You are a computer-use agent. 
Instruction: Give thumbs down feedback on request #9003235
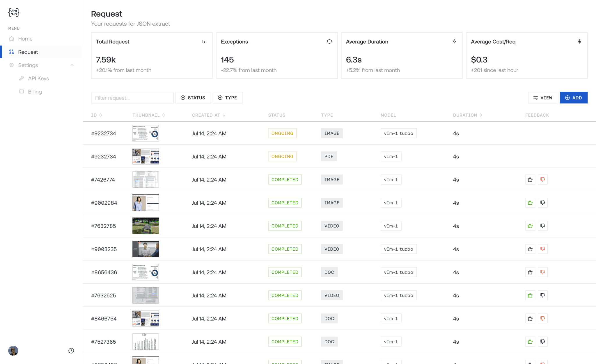[x=542, y=249]
